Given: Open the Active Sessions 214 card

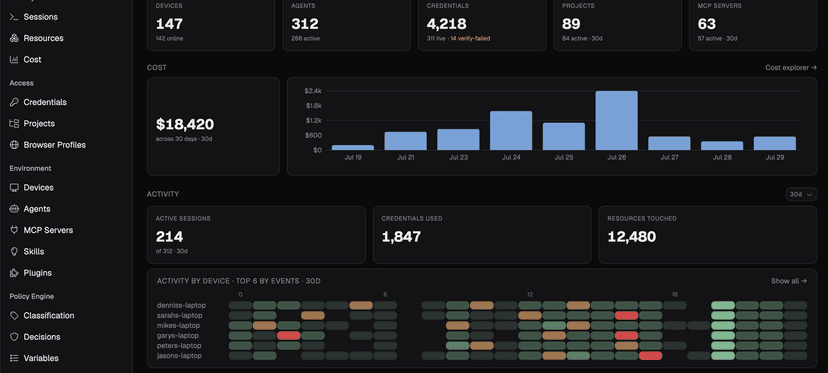Looking at the screenshot, I should pos(256,235).
